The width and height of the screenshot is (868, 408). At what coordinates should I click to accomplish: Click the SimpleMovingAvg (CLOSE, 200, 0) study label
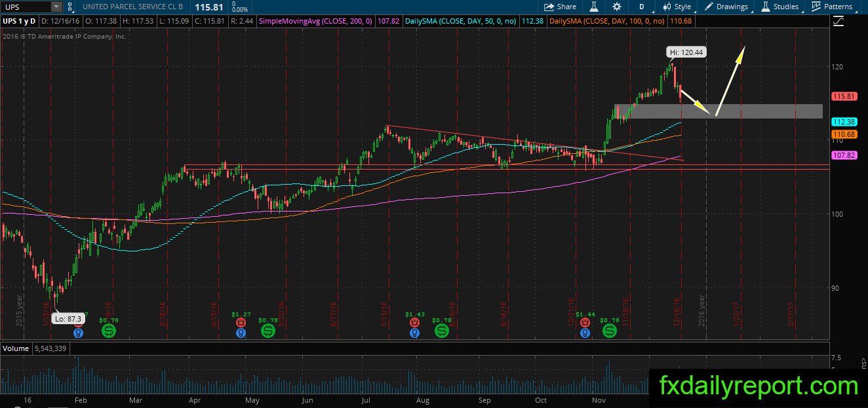(317, 21)
